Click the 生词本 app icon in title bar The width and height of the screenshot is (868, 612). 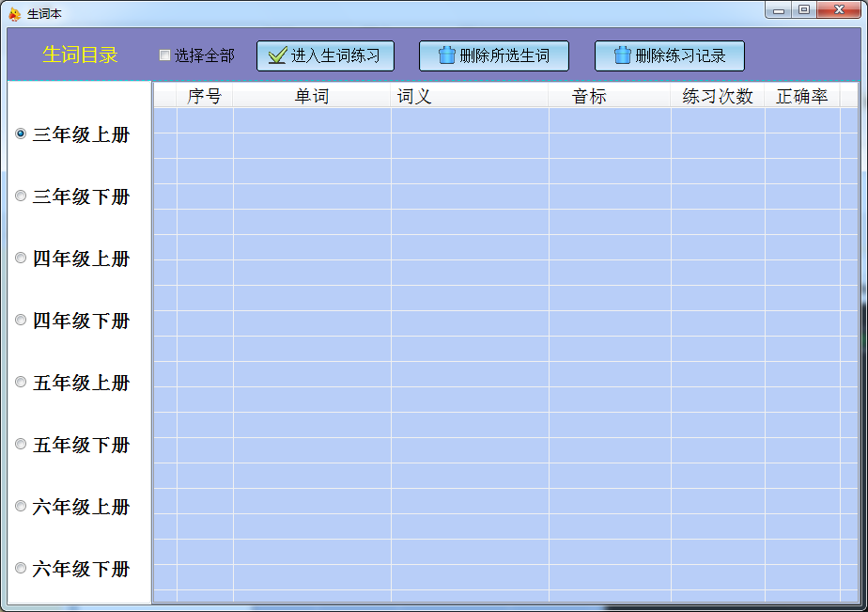14,13
